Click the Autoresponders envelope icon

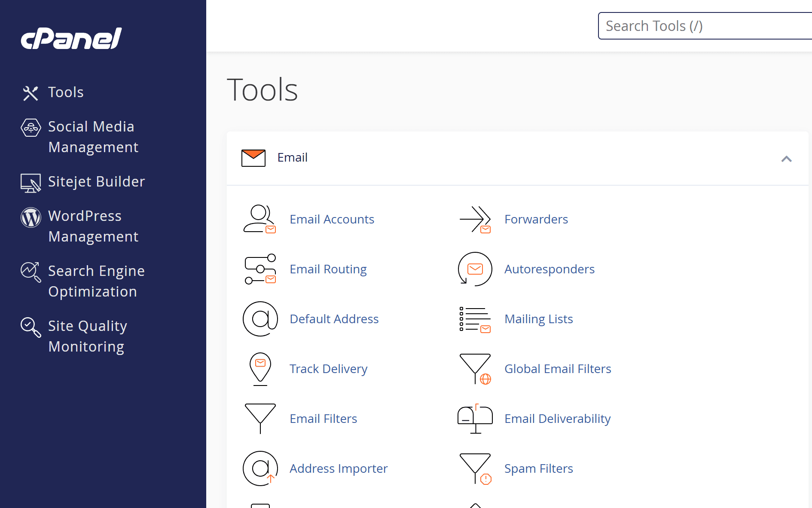(x=475, y=269)
